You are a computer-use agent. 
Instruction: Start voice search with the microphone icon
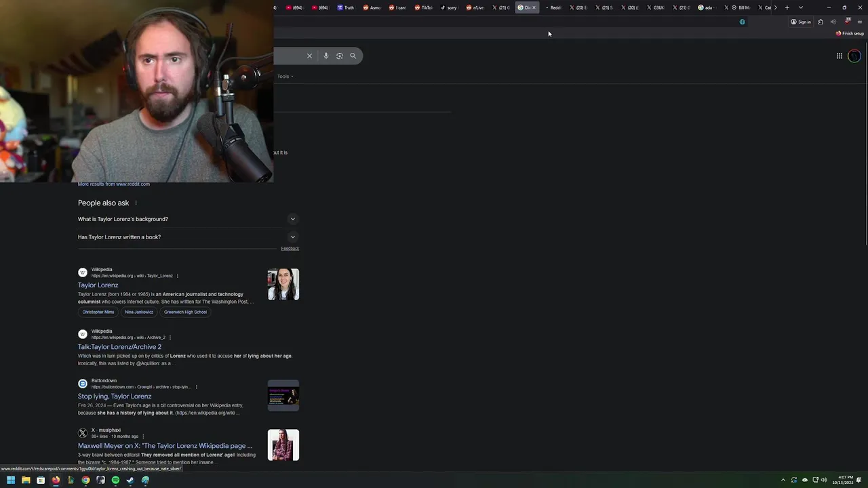(x=325, y=56)
